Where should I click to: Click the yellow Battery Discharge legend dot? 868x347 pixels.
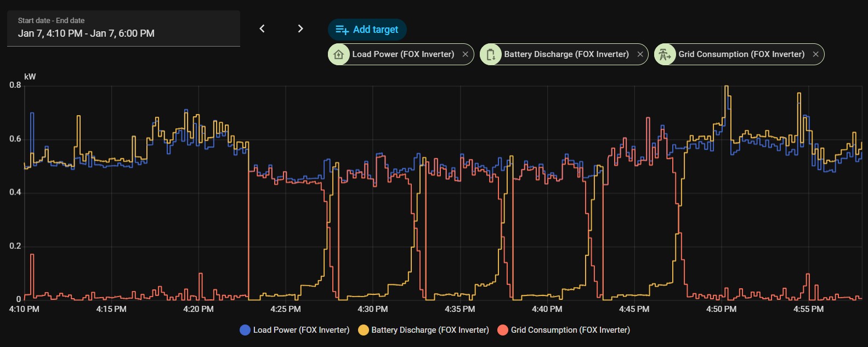tap(363, 330)
